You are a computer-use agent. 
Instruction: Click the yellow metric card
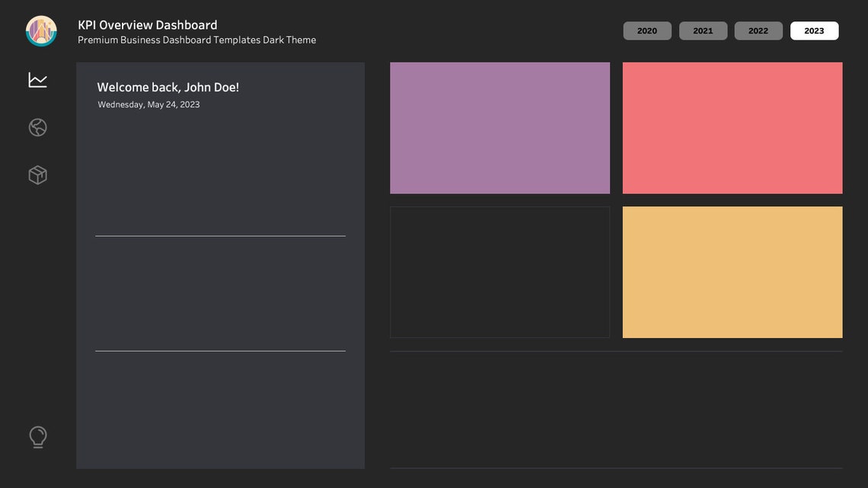pos(732,271)
